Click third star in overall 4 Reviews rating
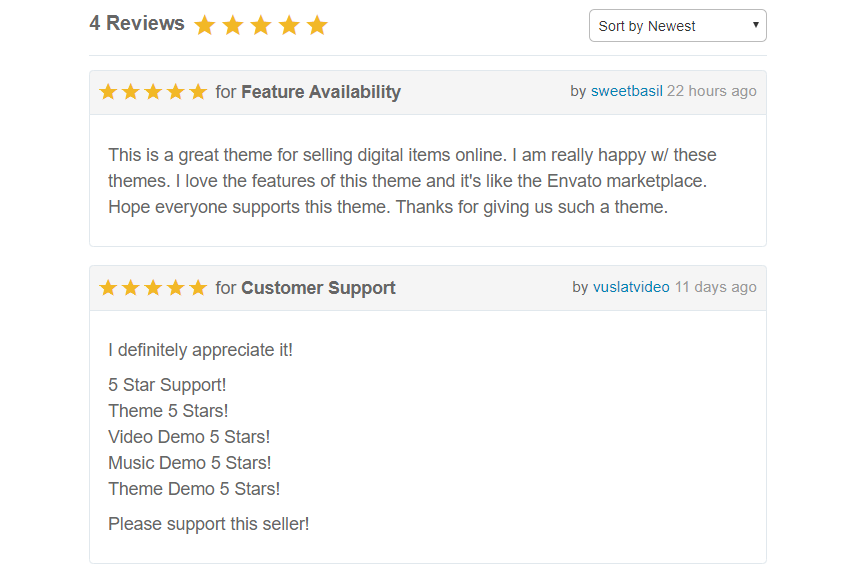Screen dimensions: 862x565 click(261, 25)
